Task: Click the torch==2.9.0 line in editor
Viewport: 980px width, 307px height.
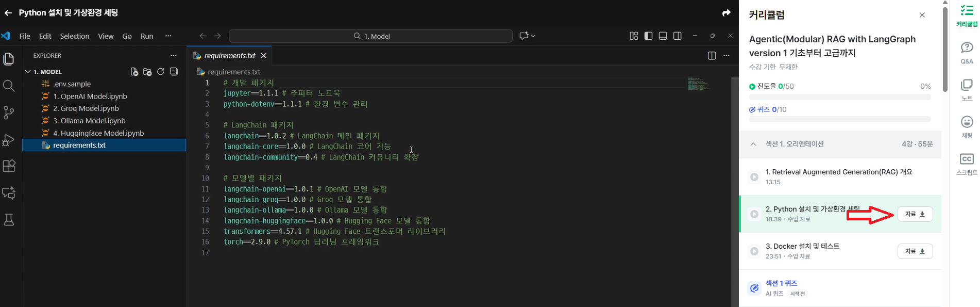Action: pos(301,242)
